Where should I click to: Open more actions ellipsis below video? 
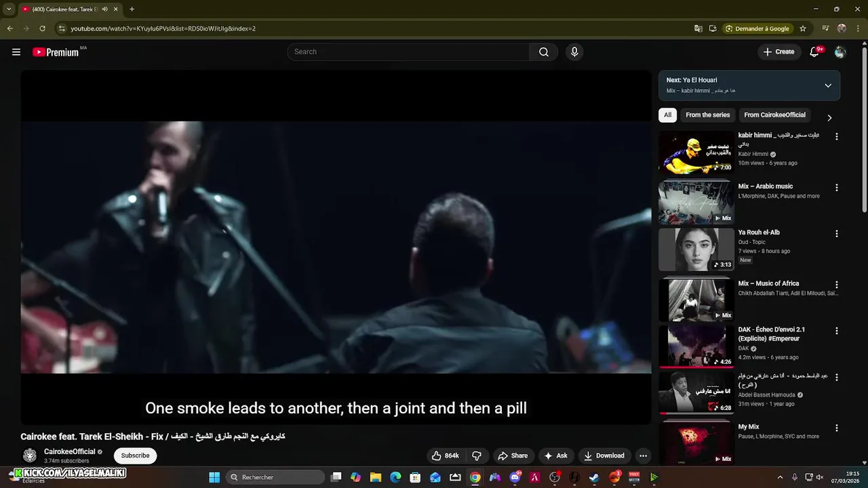click(643, 455)
